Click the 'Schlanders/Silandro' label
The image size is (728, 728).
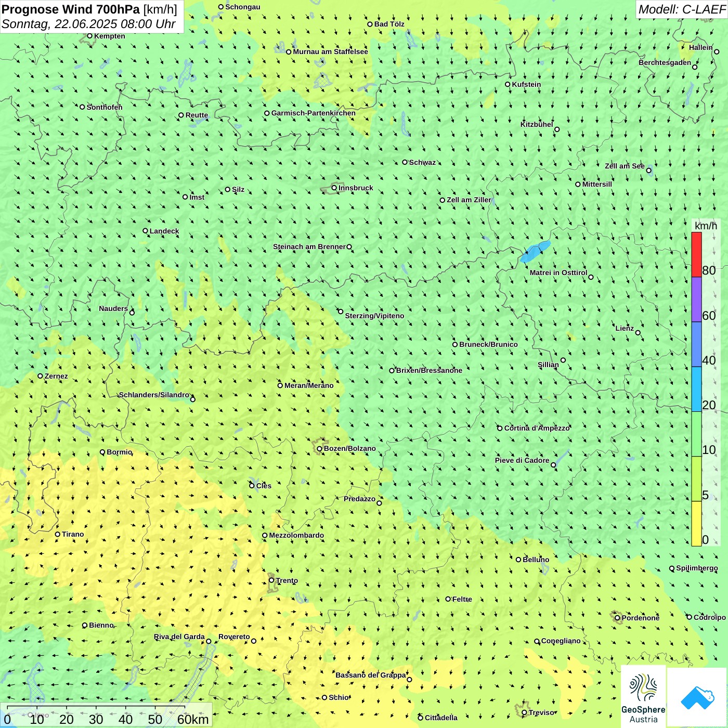pyautogui.click(x=154, y=395)
